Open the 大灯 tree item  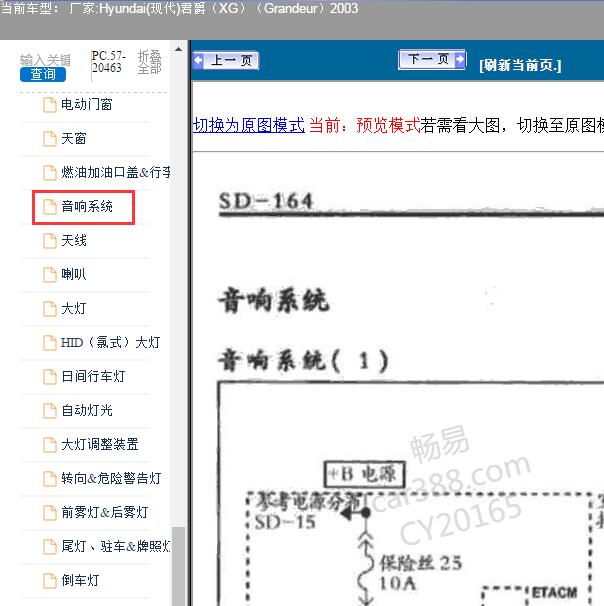pyautogui.click(x=73, y=308)
